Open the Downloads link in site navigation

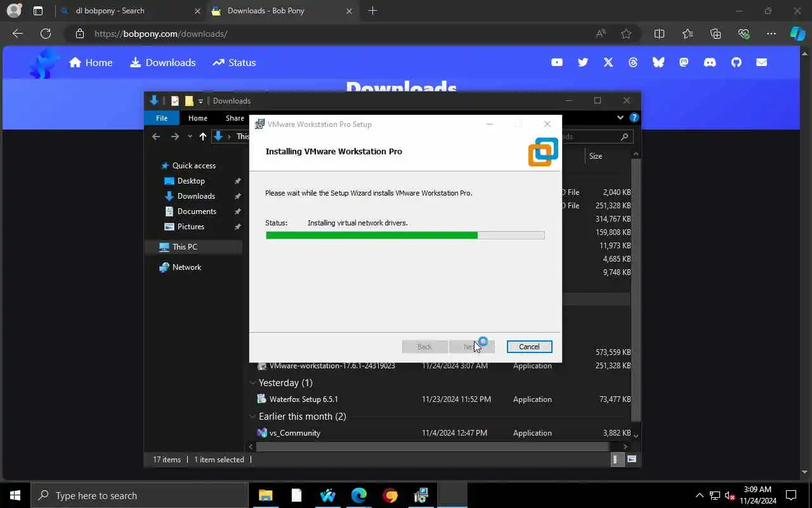click(x=163, y=62)
